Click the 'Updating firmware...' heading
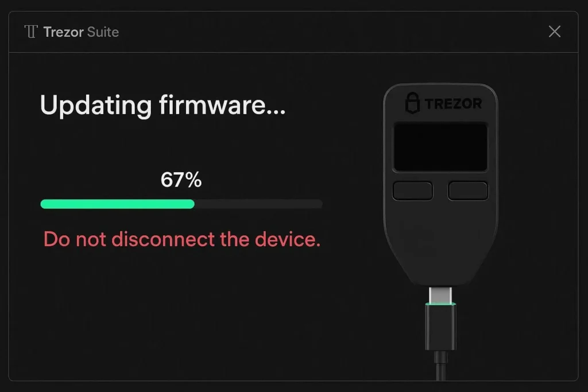588x392 pixels. (163, 106)
